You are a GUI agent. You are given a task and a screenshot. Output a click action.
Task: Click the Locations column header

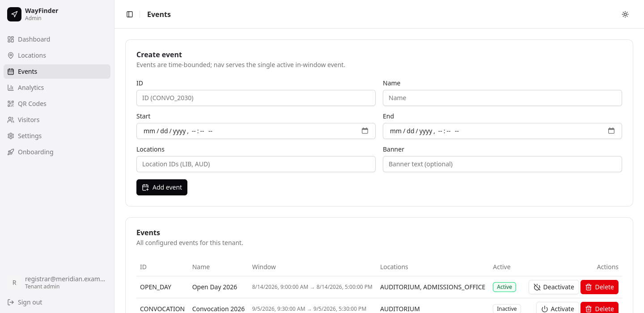click(x=394, y=267)
